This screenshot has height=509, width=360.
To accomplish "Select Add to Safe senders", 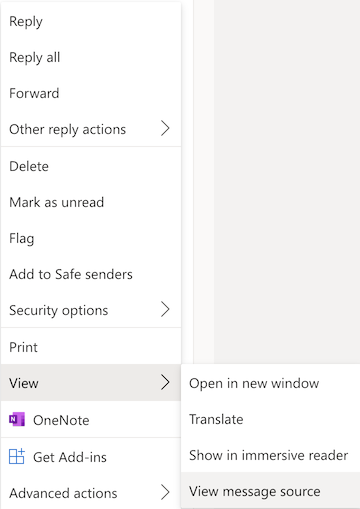I will (91, 274).
